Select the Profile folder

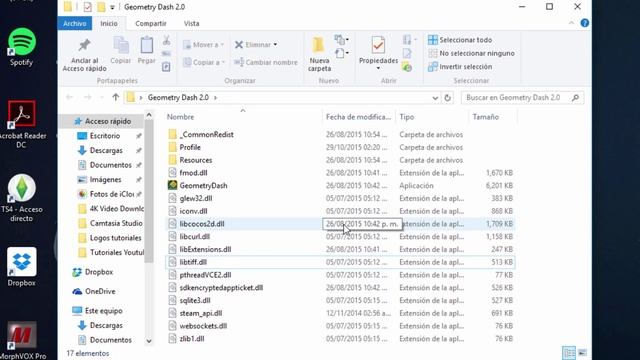tap(190, 147)
